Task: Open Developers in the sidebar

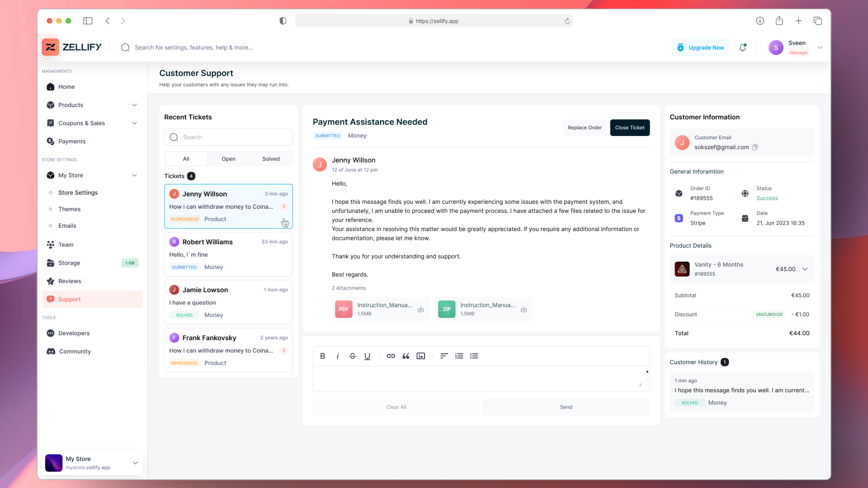Action: [92, 333]
